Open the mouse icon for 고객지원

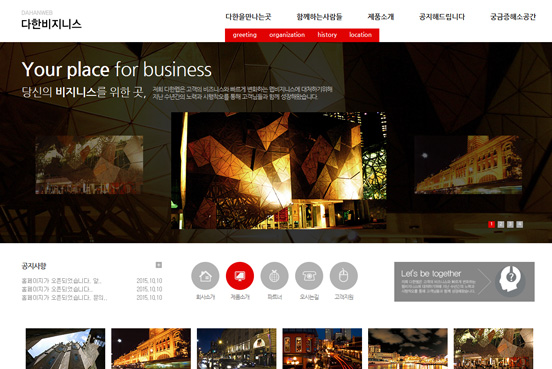(x=344, y=276)
